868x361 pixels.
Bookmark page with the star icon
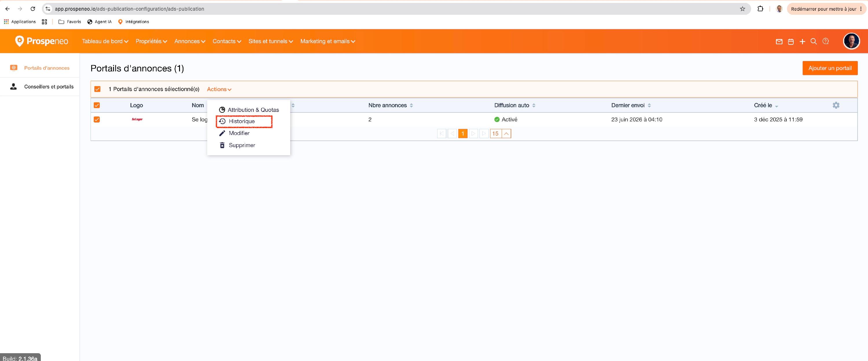point(742,9)
